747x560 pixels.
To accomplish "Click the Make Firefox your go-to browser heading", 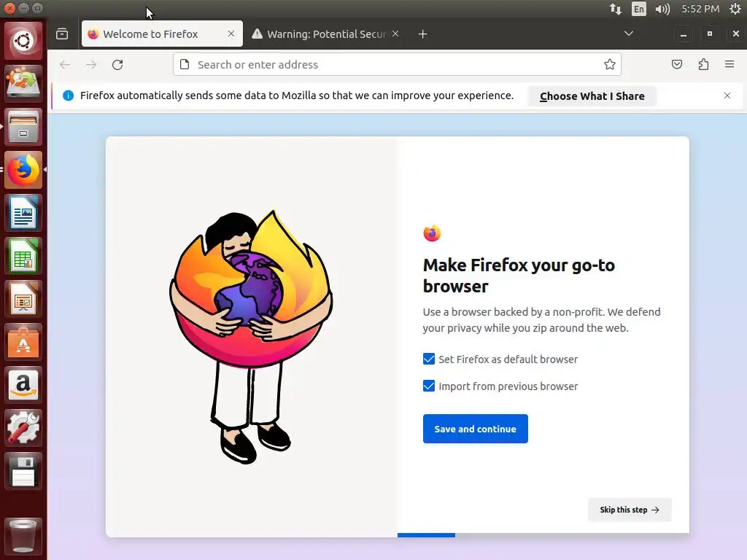I will (519, 275).
